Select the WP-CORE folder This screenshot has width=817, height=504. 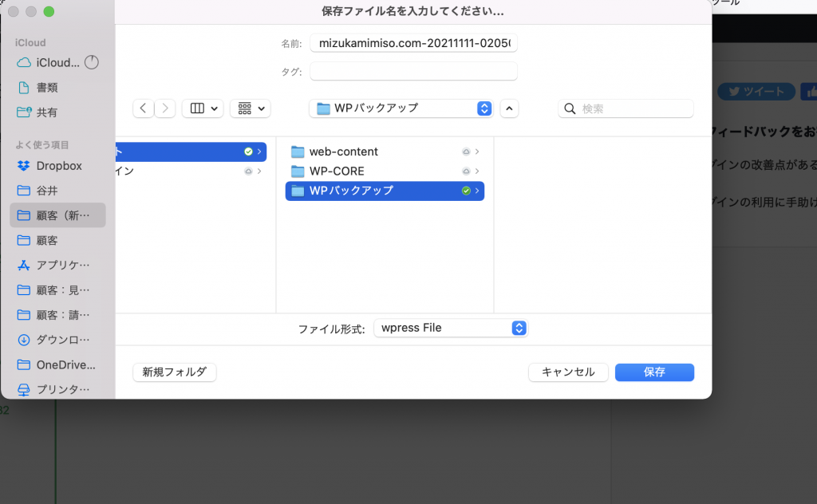tap(337, 171)
